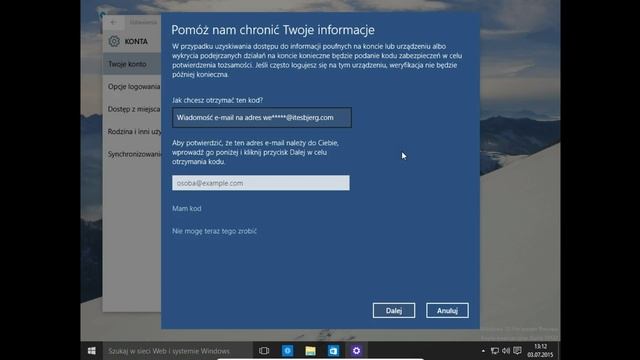Viewport: 640px width, 360px height.
Task: Open the Windows Start menu
Action: coord(91,351)
